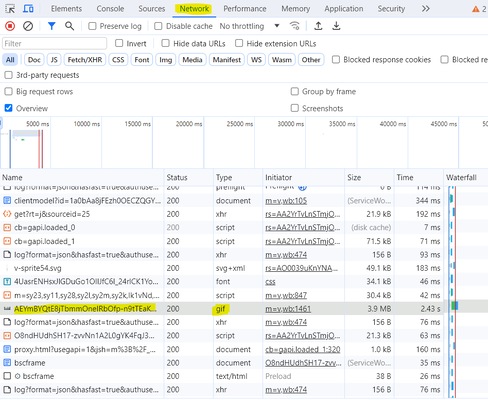This screenshot has height=400, width=488.
Task: Select the v-sprite54.svg request row
Action: (221, 268)
